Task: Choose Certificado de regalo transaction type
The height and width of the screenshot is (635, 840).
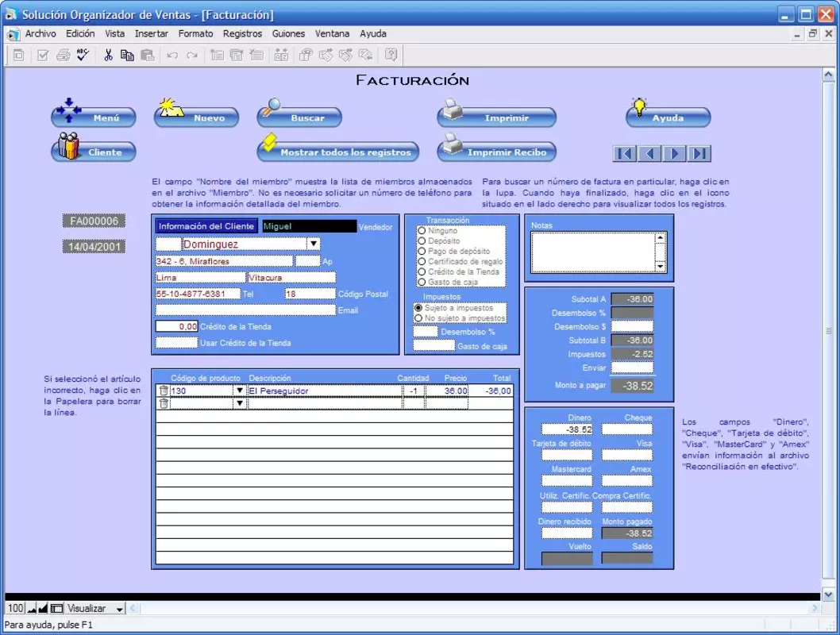Action: (x=422, y=261)
